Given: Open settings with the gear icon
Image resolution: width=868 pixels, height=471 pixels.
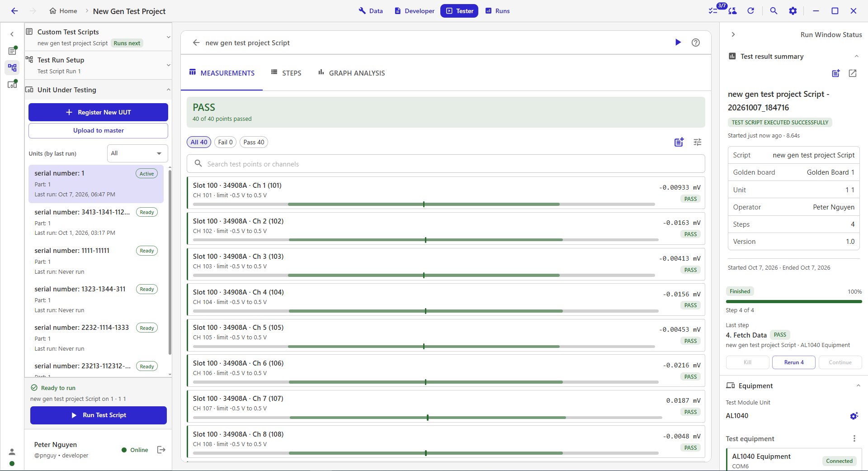Looking at the screenshot, I should point(793,11).
